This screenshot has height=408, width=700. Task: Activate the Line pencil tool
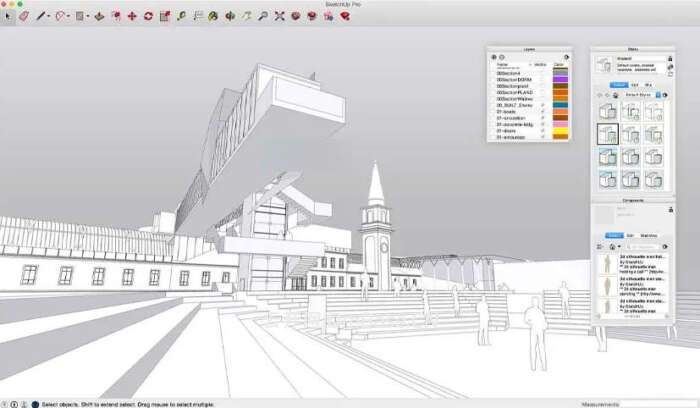[x=41, y=17]
